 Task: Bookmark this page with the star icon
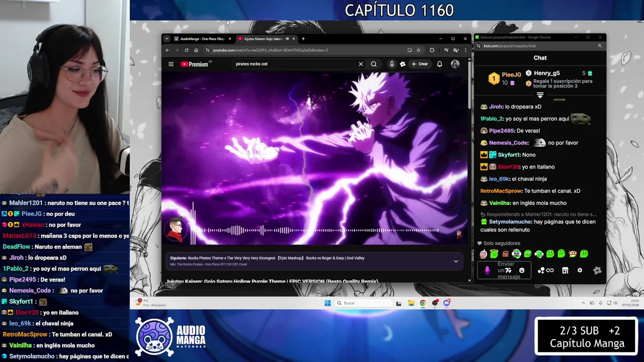418,50
